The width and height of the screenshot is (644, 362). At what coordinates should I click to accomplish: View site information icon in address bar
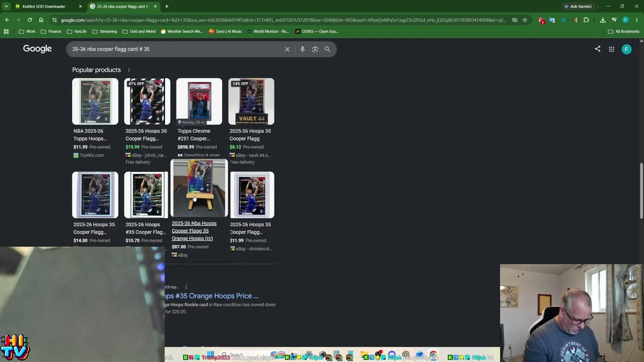coord(54,20)
